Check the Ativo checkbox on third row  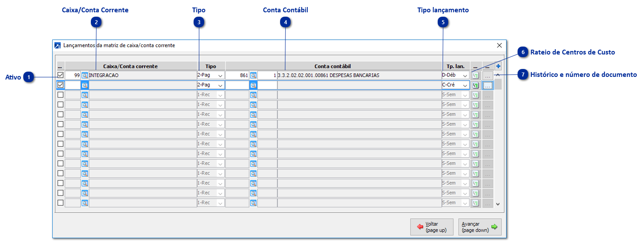(61, 94)
